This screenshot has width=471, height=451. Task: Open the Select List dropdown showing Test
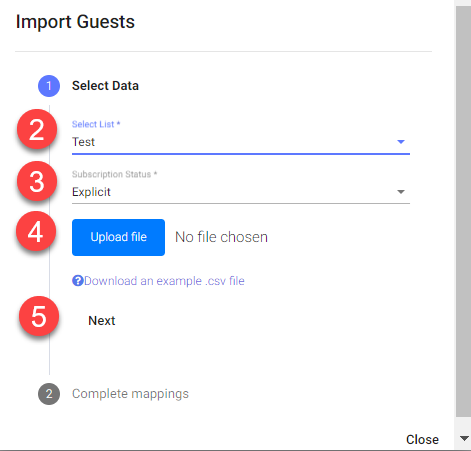241,142
